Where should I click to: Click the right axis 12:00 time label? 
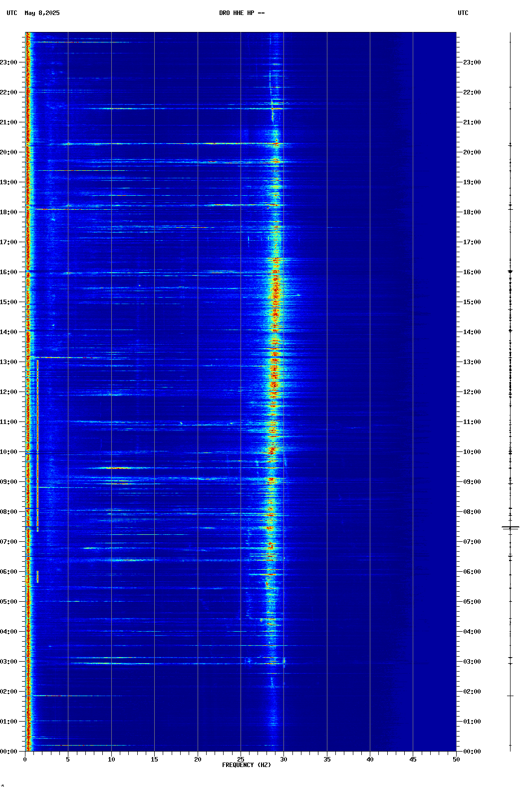[472, 392]
